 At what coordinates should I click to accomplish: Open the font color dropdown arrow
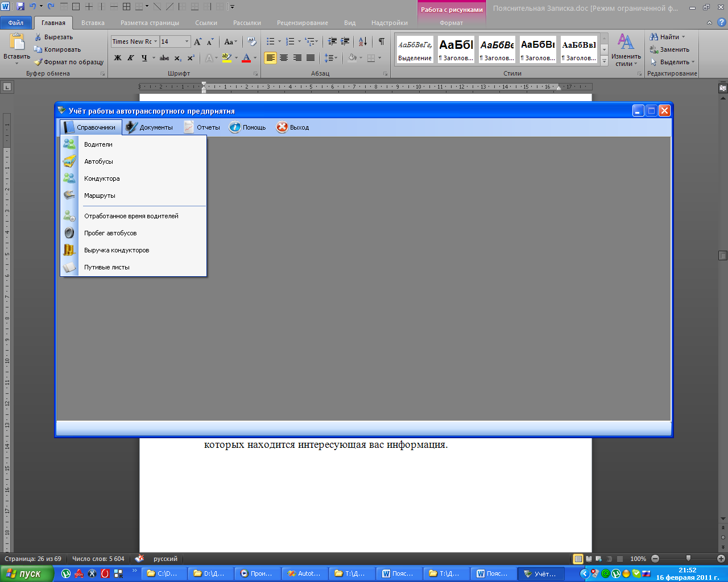255,58
